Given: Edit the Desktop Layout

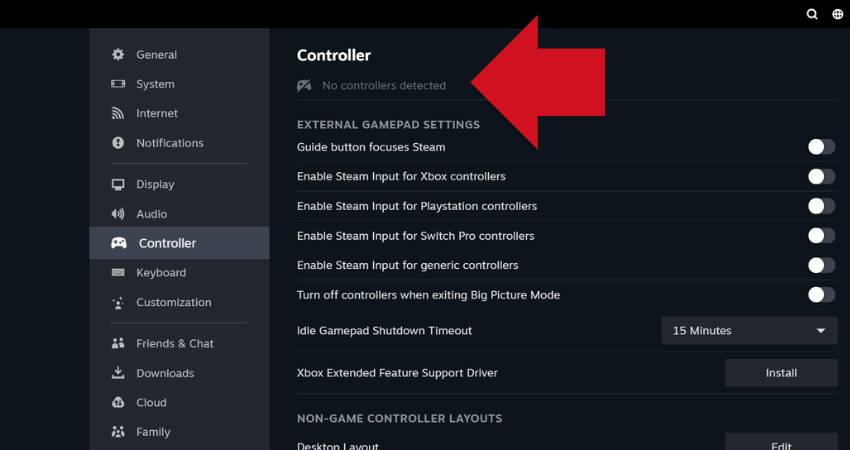Looking at the screenshot, I should coord(781,443).
